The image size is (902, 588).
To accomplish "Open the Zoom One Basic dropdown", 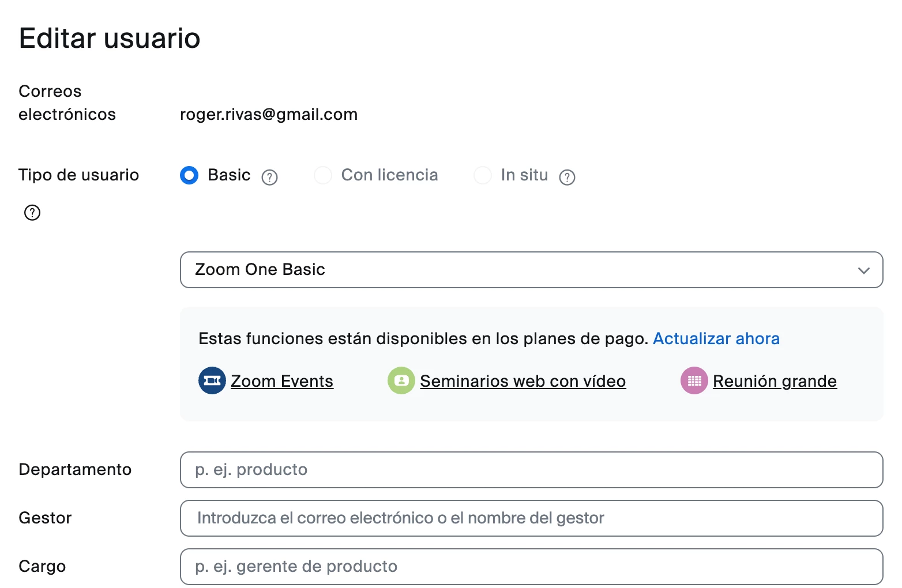I will (x=532, y=270).
